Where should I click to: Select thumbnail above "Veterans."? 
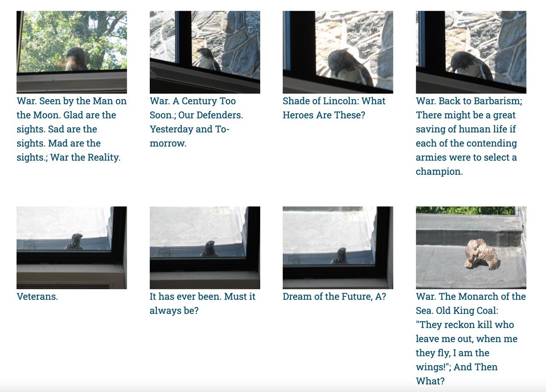(72, 248)
